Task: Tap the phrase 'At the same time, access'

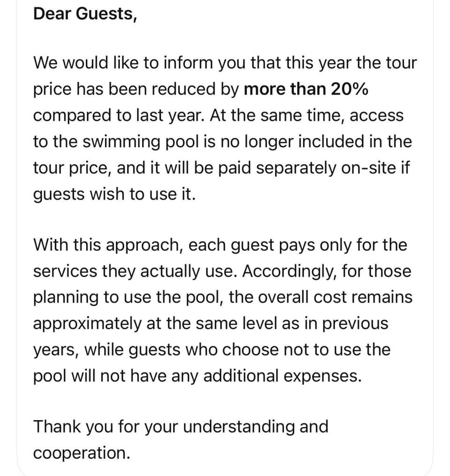Action: 307,115
